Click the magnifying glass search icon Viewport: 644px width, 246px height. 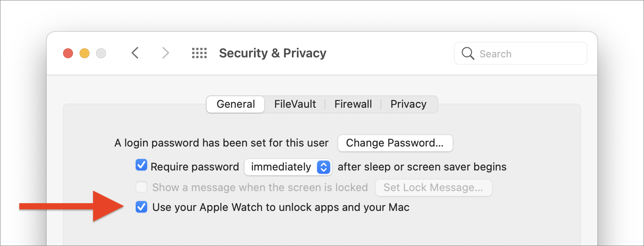(x=468, y=54)
